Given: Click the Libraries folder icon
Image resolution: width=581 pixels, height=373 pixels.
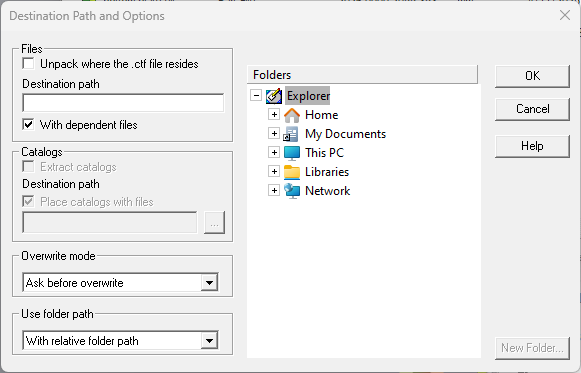Looking at the screenshot, I should click(x=292, y=172).
